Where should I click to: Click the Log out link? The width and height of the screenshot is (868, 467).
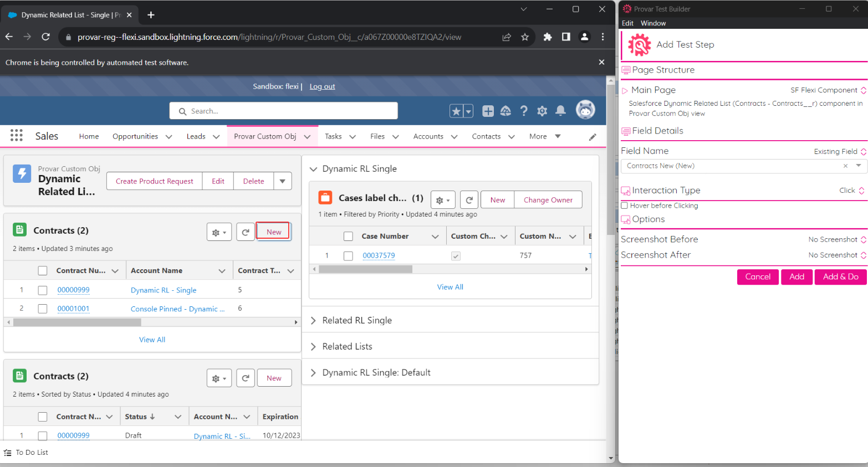[x=322, y=86]
